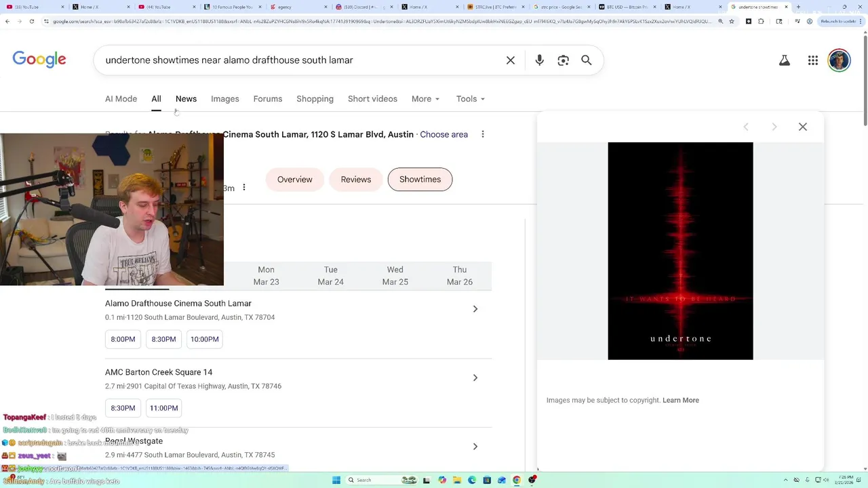Select the Thu Mar 26 date

click(459, 276)
